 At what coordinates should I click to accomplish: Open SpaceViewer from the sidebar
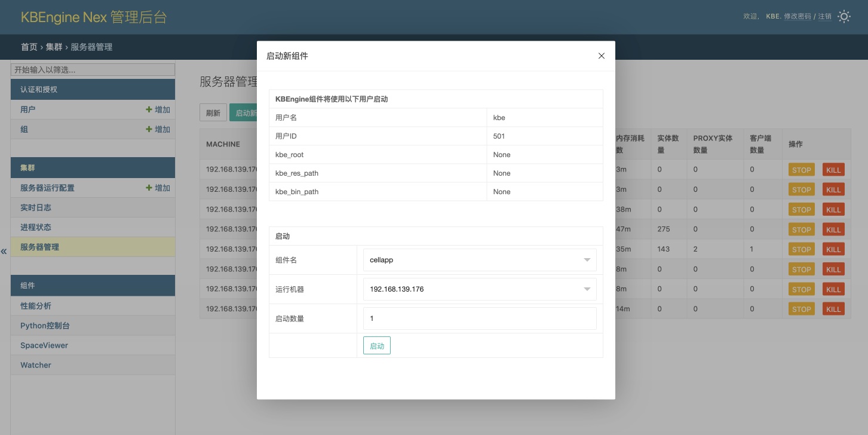[44, 345]
